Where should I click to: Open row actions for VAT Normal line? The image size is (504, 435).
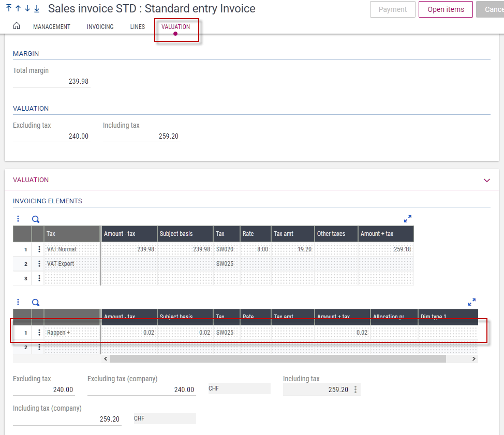[x=39, y=249]
